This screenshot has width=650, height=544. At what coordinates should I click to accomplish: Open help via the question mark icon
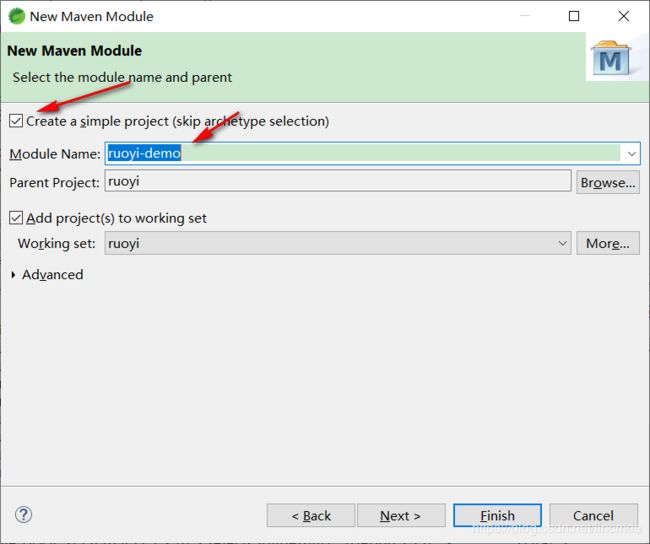(24, 514)
